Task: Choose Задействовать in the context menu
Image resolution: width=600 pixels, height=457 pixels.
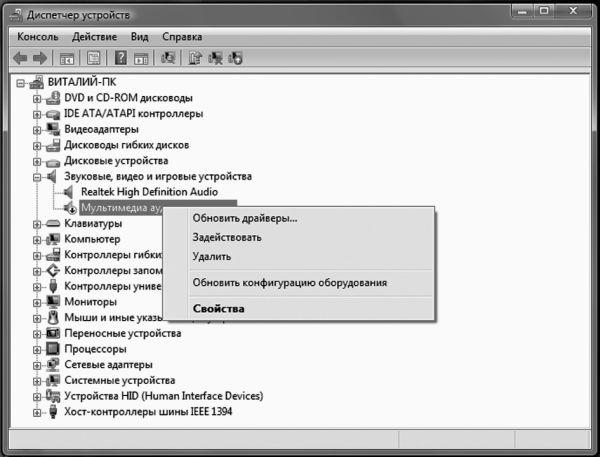Action: (x=226, y=238)
